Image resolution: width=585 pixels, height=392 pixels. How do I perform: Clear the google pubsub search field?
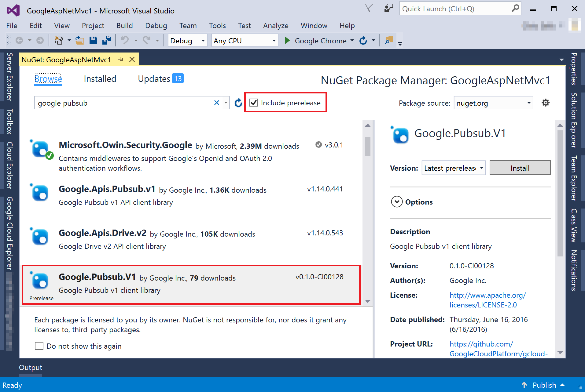(217, 103)
